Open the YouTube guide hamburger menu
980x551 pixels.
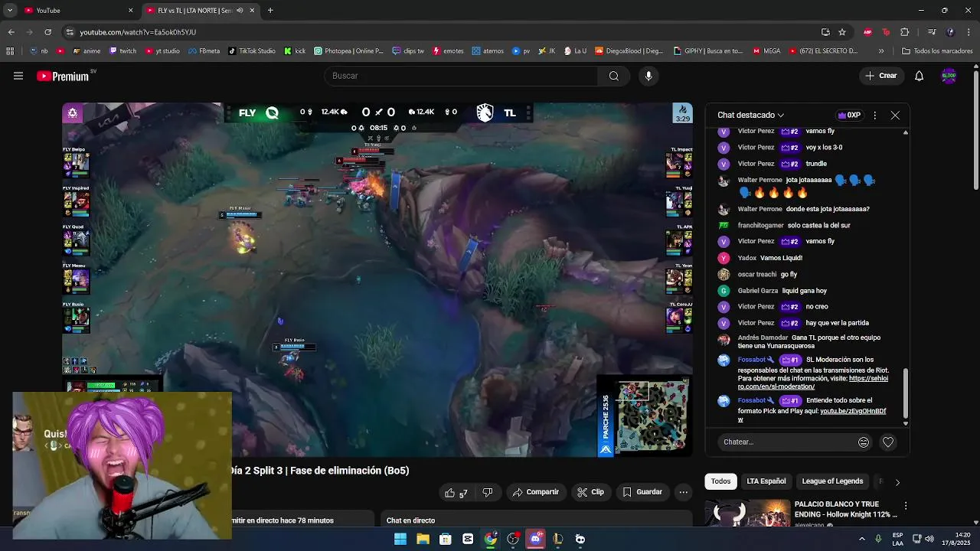(x=18, y=76)
